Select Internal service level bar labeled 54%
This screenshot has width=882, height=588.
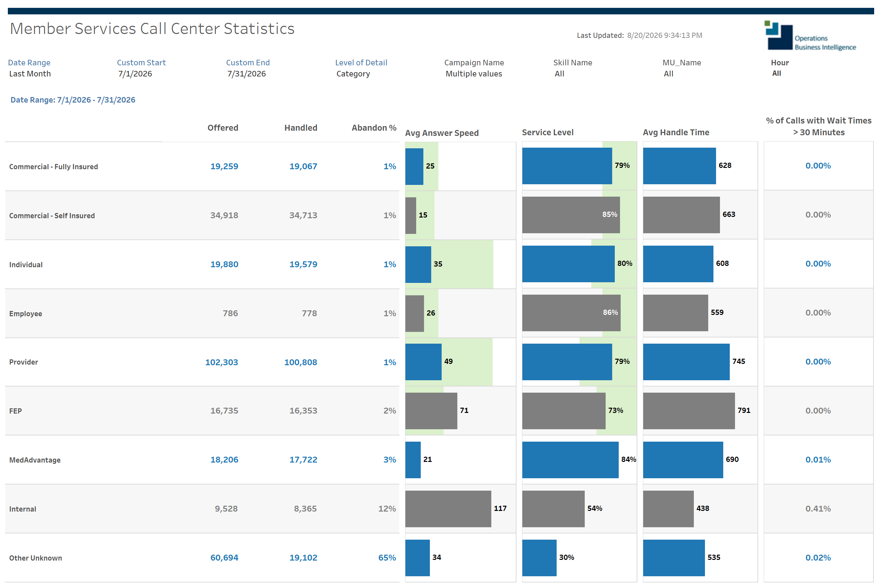(553, 509)
